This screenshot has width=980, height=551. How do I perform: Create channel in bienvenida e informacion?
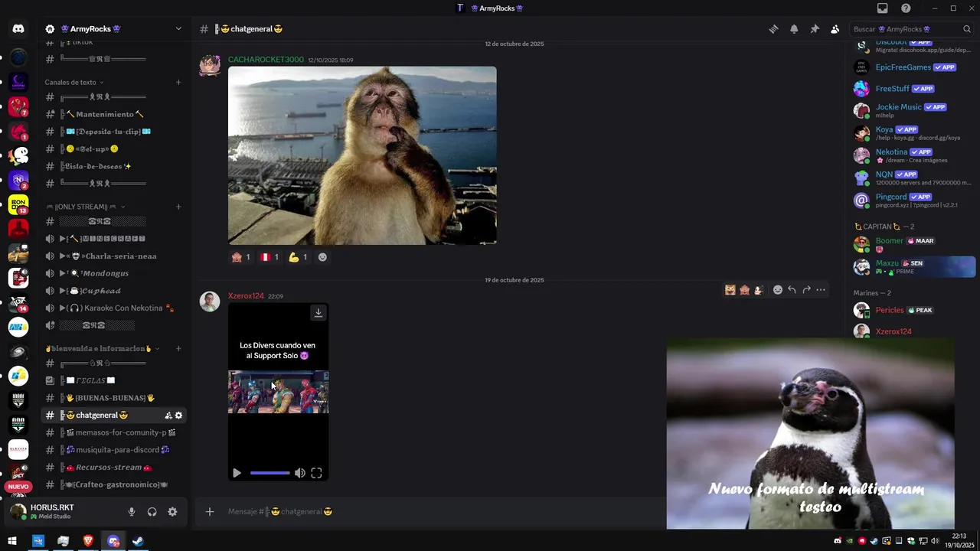[178, 349]
